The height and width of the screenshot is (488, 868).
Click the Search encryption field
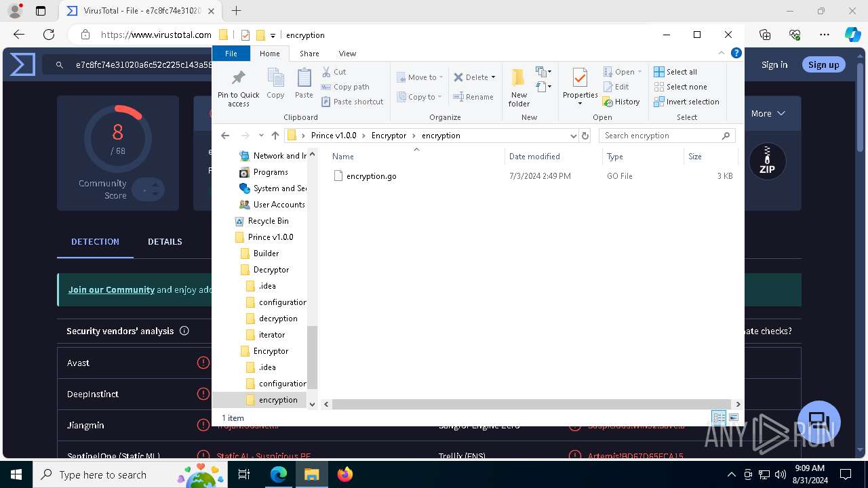click(x=667, y=136)
